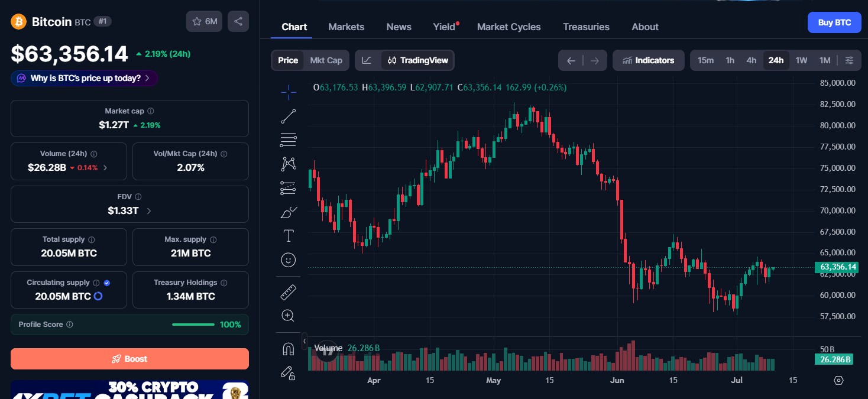The image size is (868, 399).
Task: Open chart options sliders icon
Action: (x=850, y=60)
